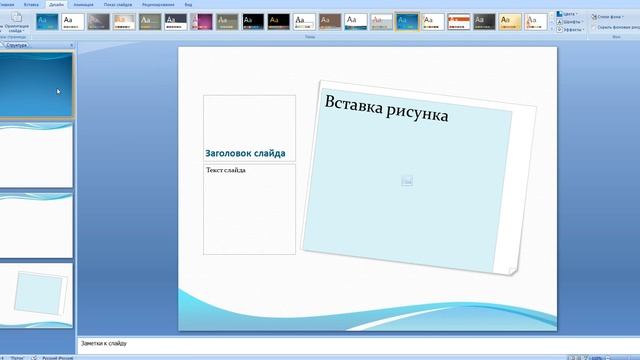Screen dimensions: 640x360
Task: Select the second slide thumbnail in the pane
Action: (36, 155)
